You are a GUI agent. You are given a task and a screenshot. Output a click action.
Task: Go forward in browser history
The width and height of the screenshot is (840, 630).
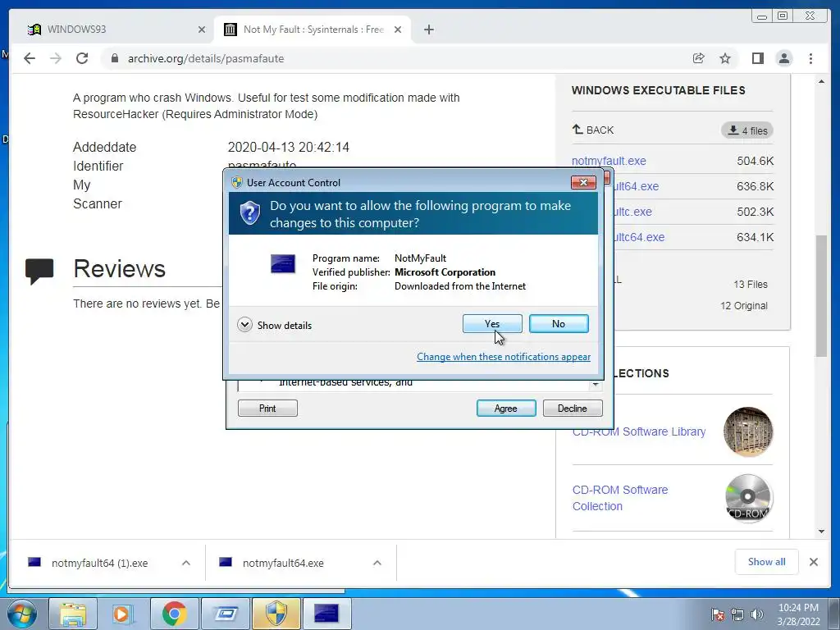pyautogui.click(x=56, y=58)
